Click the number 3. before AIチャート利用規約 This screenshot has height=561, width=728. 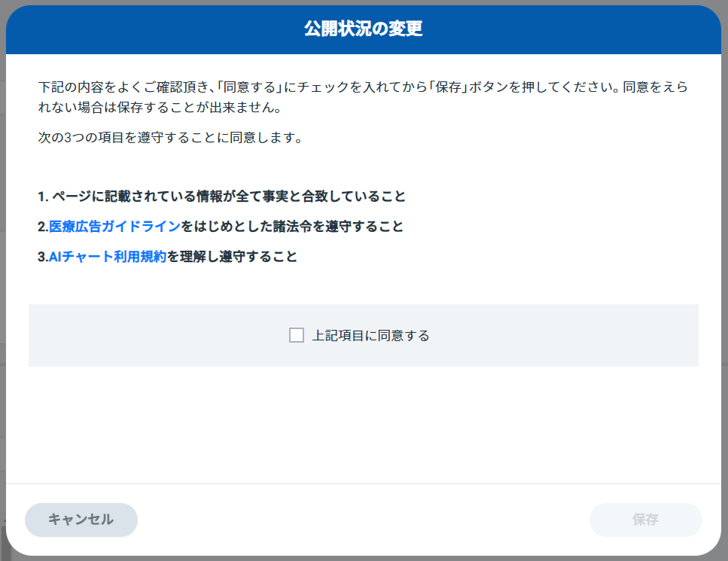(43, 256)
